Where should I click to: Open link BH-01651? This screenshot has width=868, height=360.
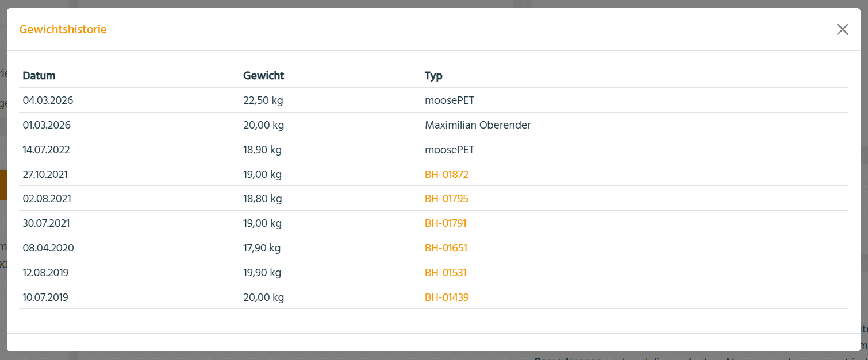click(x=446, y=248)
